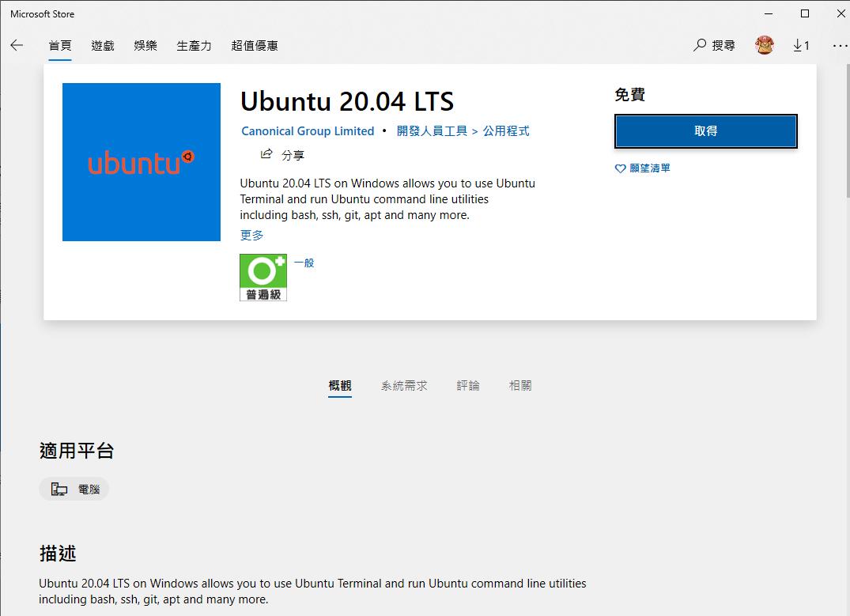Expand description with 更多 link

click(x=251, y=236)
